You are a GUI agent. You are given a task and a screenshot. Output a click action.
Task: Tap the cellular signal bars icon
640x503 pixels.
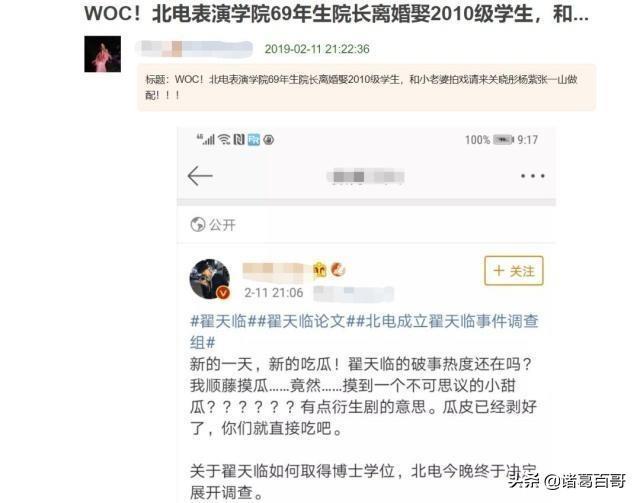point(206,139)
